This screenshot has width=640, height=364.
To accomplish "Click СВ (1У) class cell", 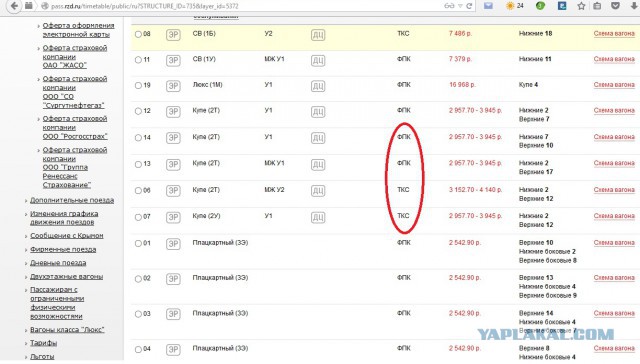I will click(204, 59).
